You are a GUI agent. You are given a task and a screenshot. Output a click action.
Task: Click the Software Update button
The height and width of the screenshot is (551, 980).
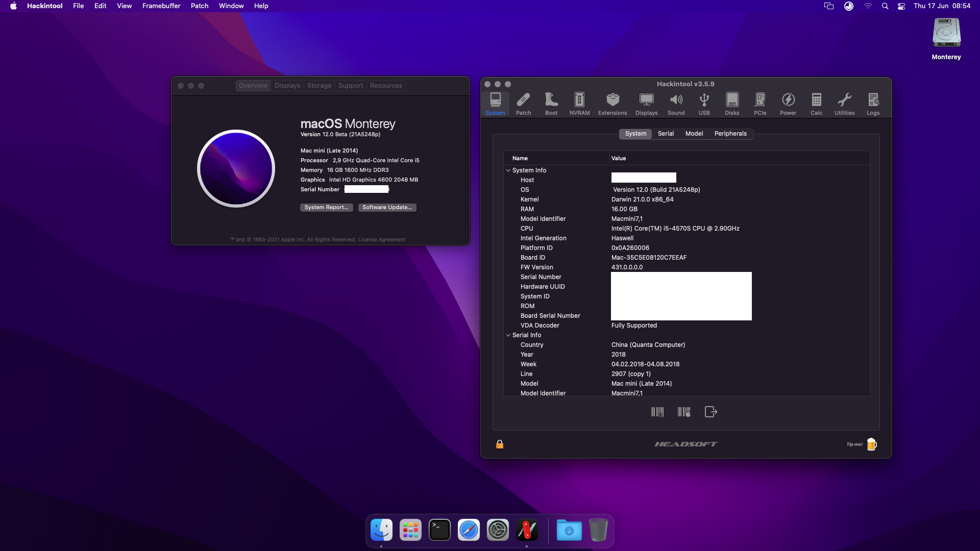point(387,207)
